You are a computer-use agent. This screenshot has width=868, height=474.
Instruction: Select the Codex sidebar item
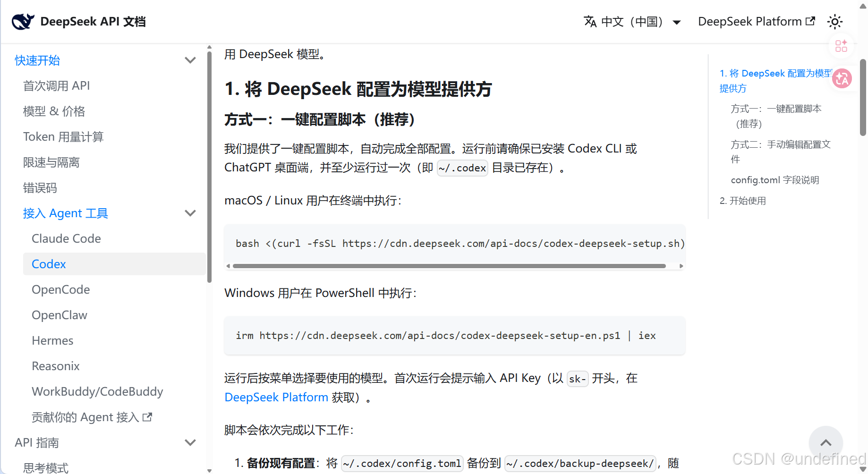click(x=114, y=264)
